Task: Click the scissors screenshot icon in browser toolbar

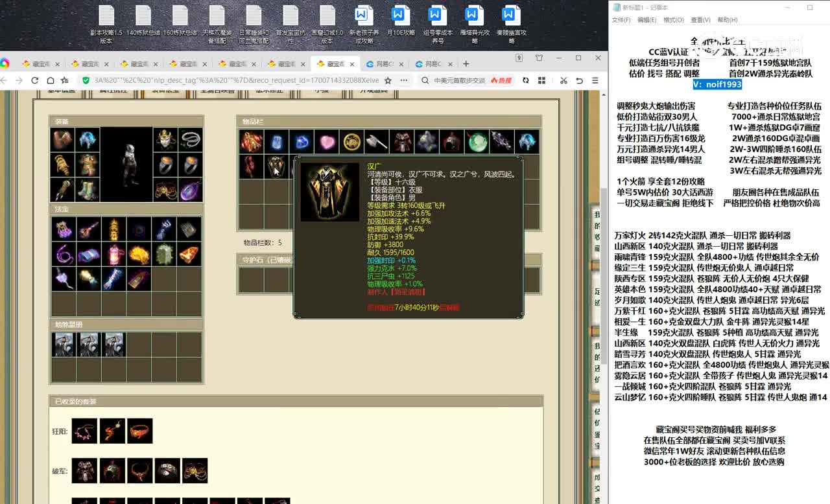Action: coord(563,80)
